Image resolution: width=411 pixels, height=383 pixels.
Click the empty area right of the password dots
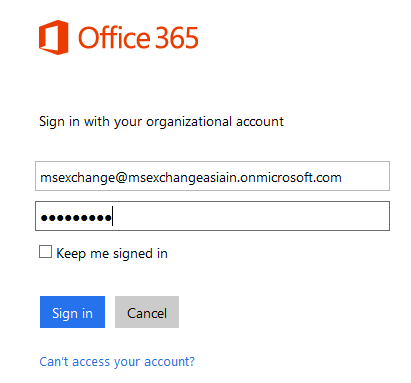coord(250,216)
